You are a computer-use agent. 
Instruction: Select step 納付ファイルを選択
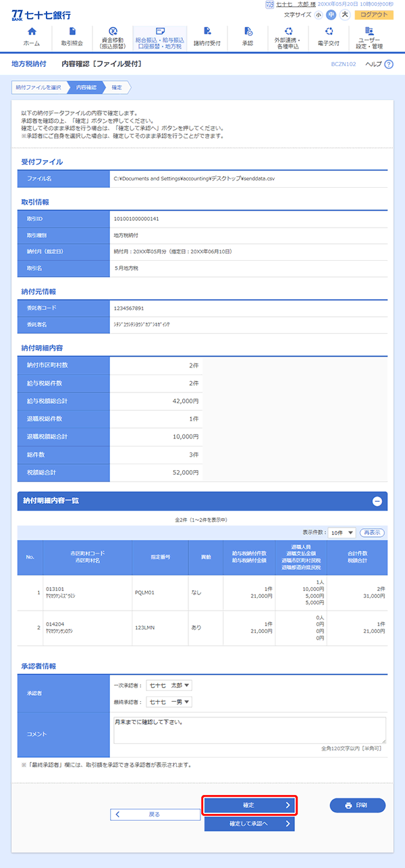click(x=39, y=87)
